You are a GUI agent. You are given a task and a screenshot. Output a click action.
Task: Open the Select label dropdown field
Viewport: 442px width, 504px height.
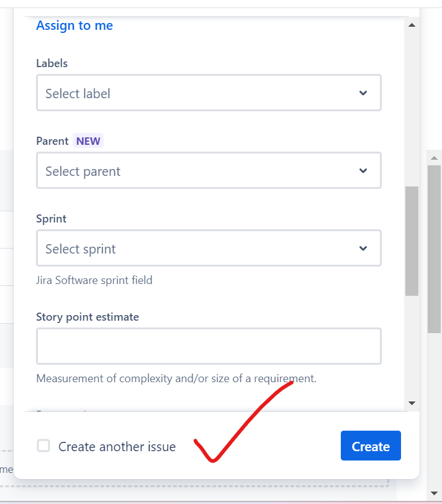(x=199, y=93)
